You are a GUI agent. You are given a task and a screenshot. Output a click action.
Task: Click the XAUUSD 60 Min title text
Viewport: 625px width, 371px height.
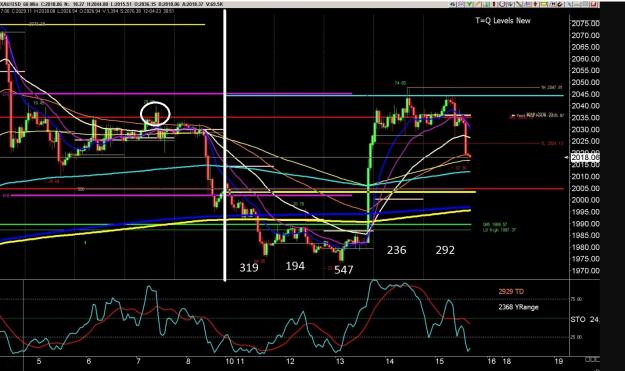20,4
